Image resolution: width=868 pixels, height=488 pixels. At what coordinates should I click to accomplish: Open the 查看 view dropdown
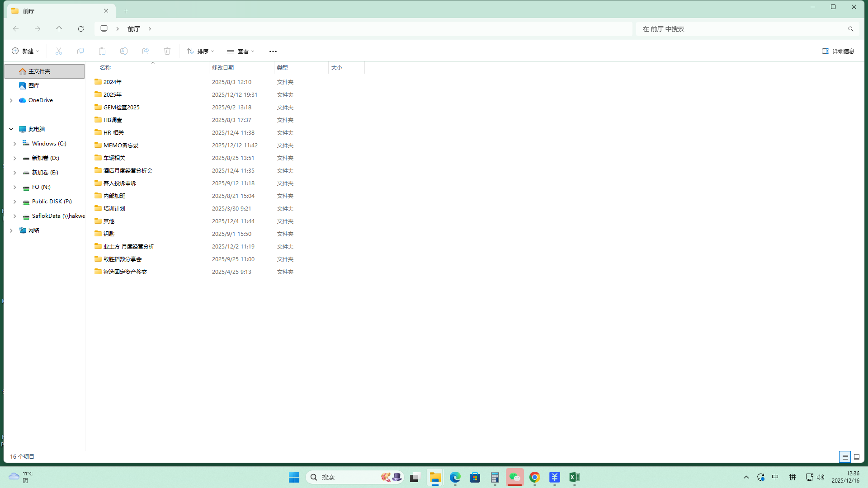coord(241,51)
